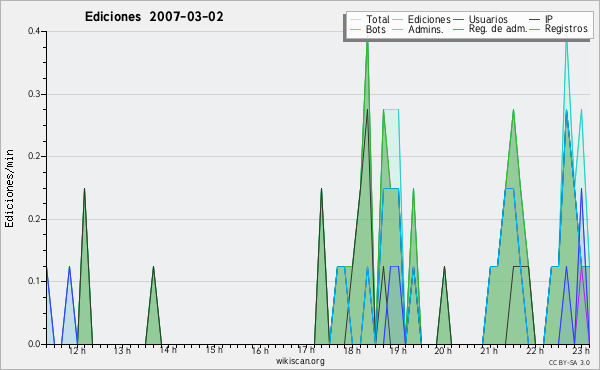Select the "IP" legend entry
600x370 pixels.
pos(549,19)
